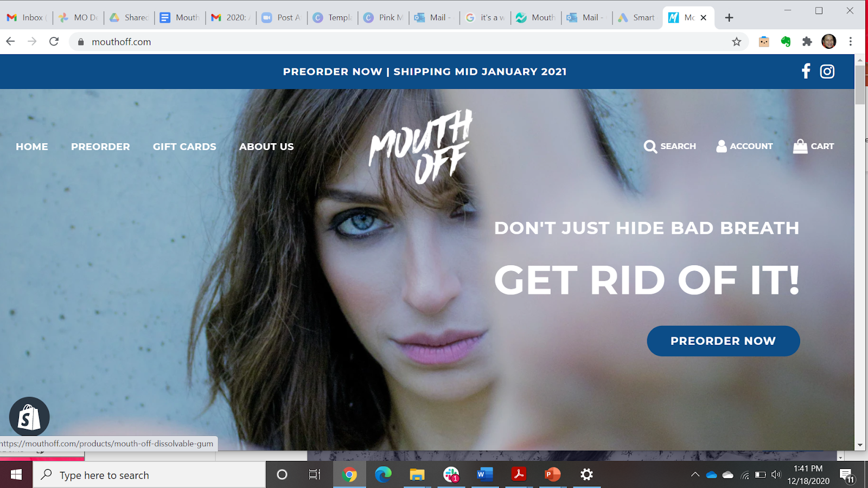The height and width of the screenshot is (488, 868).
Task: Open Microsoft Edge from taskbar
Action: (383, 475)
